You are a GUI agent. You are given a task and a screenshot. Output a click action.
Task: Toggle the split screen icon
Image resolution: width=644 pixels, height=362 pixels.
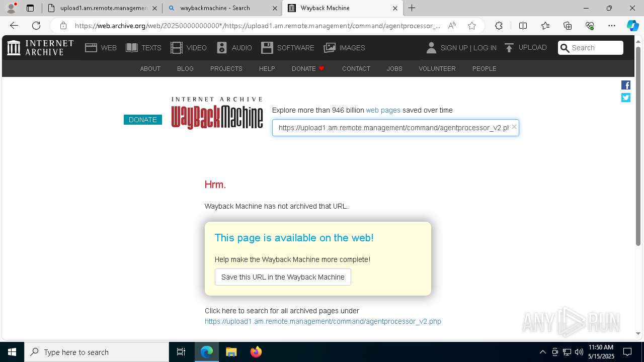523,26
